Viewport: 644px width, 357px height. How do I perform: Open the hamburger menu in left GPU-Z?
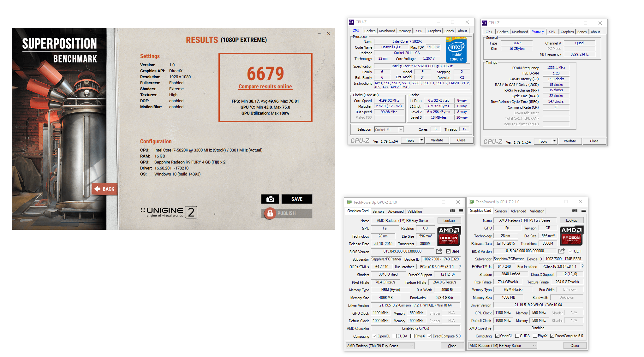[x=461, y=211]
